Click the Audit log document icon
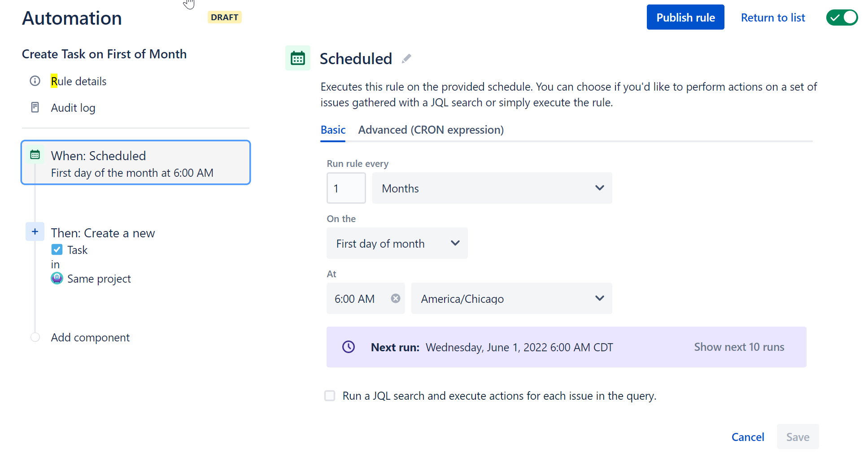Screen dimensions: 868x454 tap(35, 107)
